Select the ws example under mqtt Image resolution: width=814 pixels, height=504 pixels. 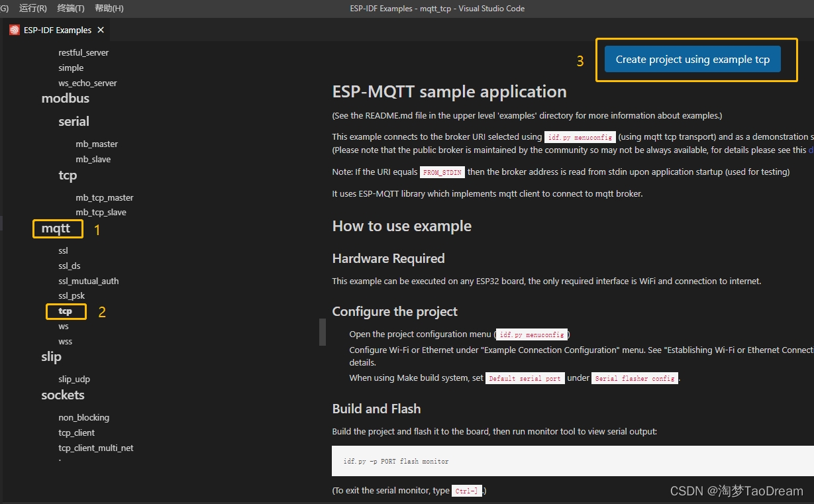coord(64,326)
